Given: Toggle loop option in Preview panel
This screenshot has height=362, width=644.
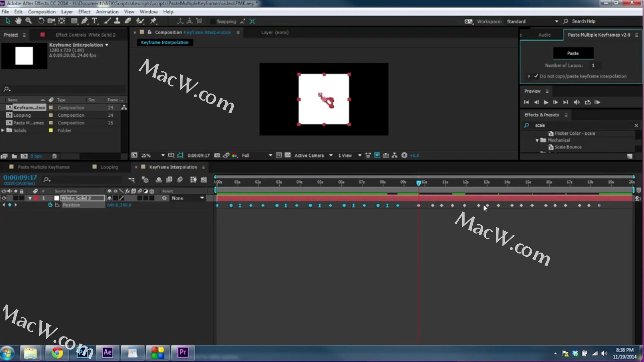Looking at the screenshot, I should pos(588,102).
